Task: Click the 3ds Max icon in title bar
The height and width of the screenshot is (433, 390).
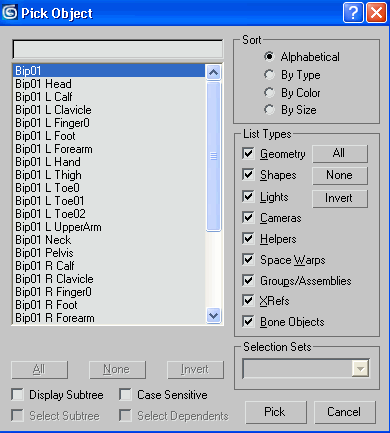Action: [10, 13]
